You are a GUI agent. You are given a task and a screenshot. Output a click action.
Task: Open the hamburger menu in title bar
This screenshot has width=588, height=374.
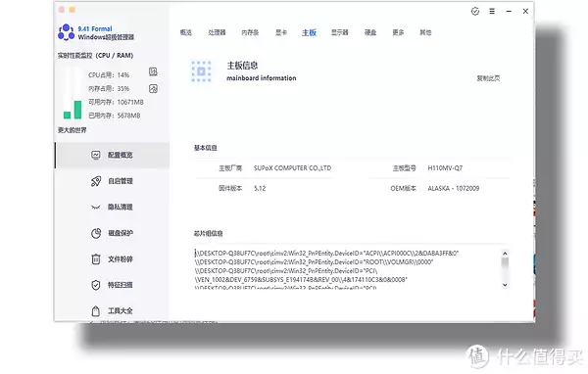(492, 11)
